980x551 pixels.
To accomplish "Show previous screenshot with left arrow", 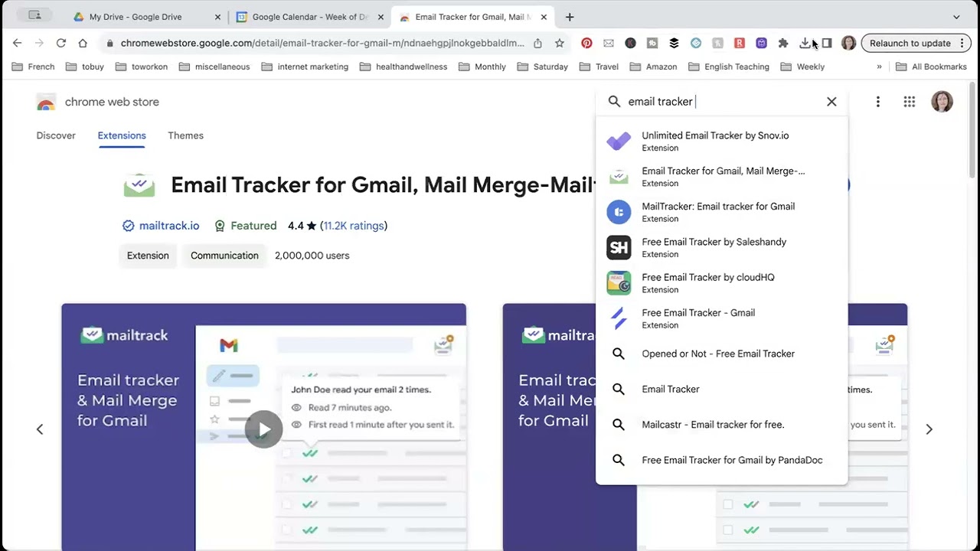I will point(40,429).
